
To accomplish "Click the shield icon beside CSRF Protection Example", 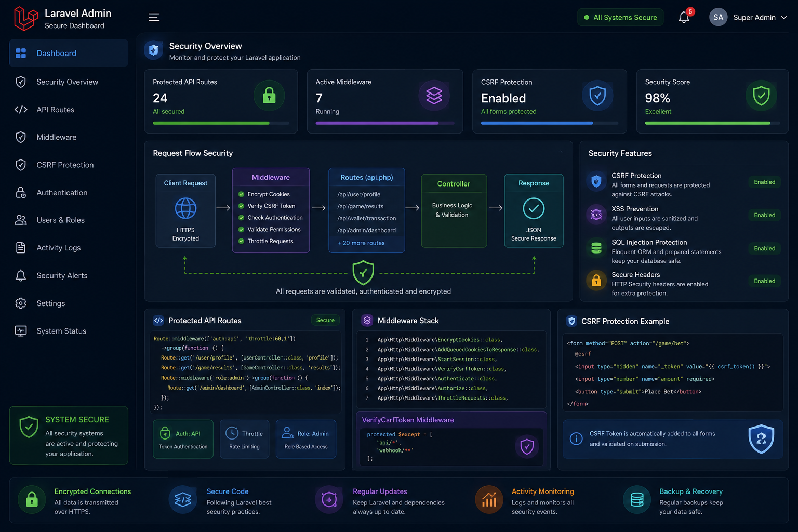I will tap(571, 321).
